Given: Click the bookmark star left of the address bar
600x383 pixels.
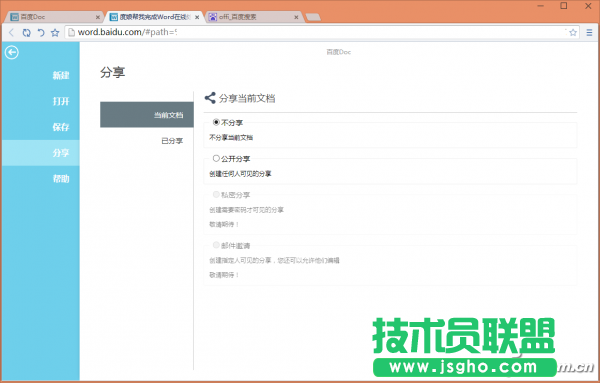Looking at the screenshot, I should (55, 33).
